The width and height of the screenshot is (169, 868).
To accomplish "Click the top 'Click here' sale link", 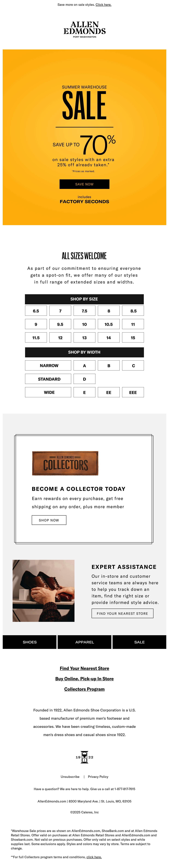I will coord(103,5).
